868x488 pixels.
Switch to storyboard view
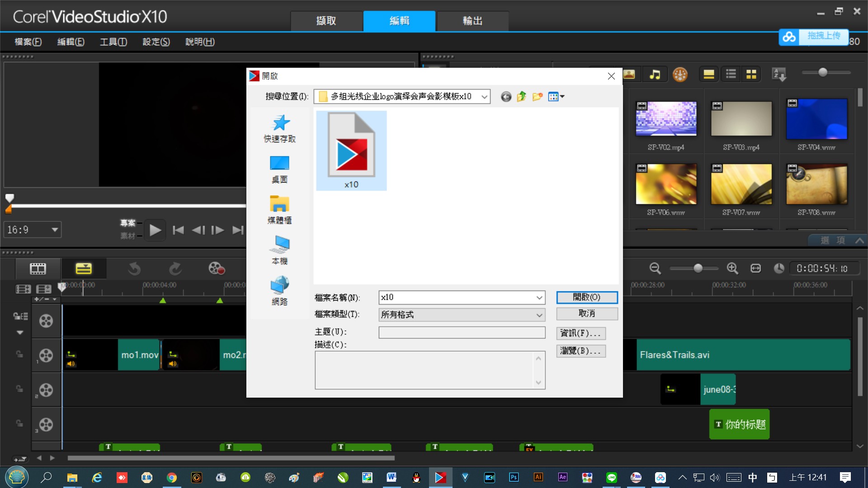pyautogui.click(x=38, y=269)
